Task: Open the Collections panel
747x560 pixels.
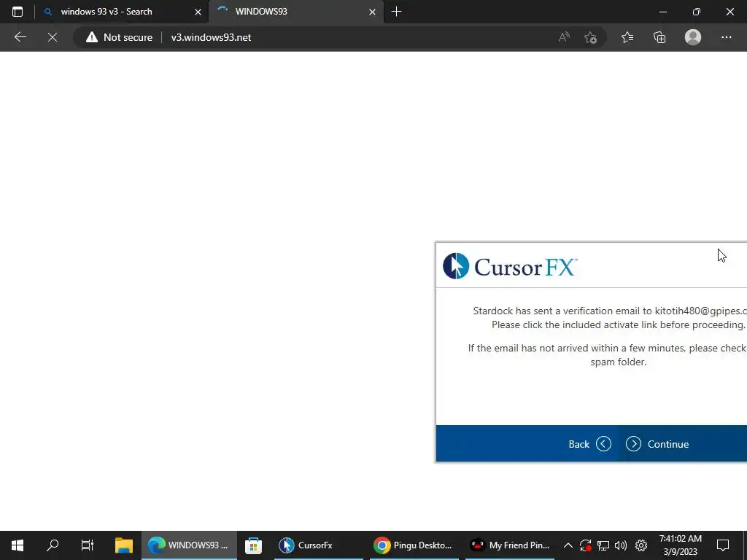Action: pos(659,37)
